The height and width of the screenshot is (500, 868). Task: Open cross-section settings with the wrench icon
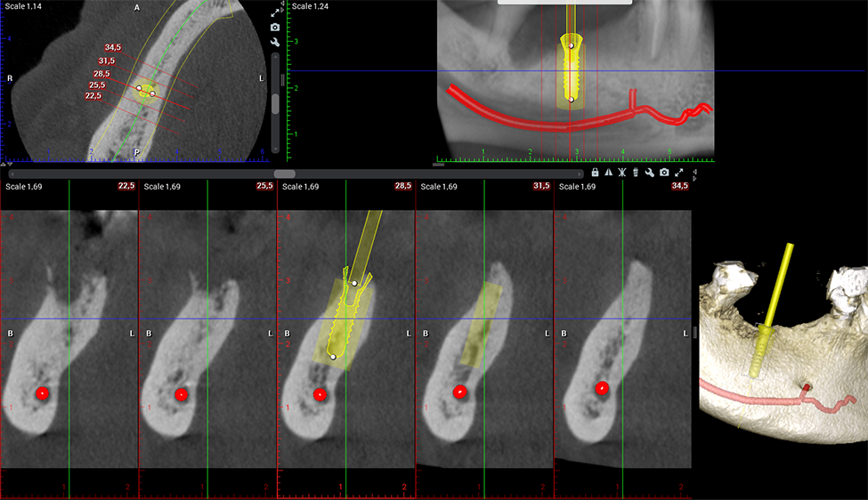[x=650, y=173]
